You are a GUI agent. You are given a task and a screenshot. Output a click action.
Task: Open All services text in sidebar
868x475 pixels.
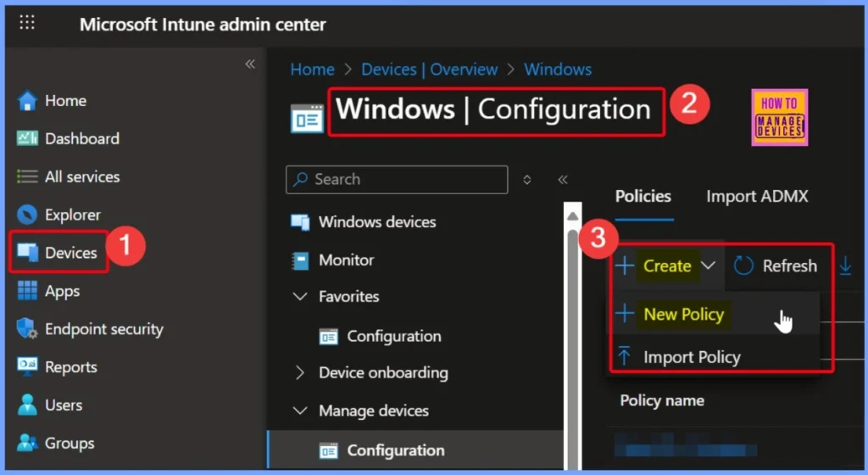82,176
